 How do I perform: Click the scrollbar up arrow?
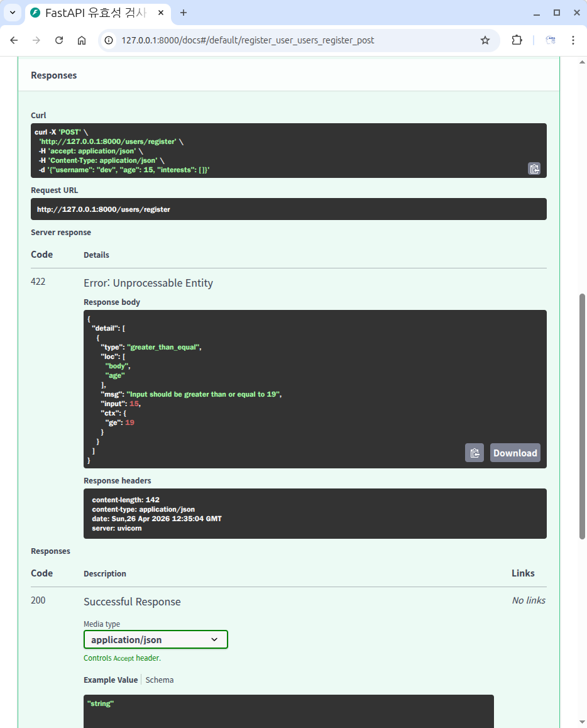click(x=582, y=62)
